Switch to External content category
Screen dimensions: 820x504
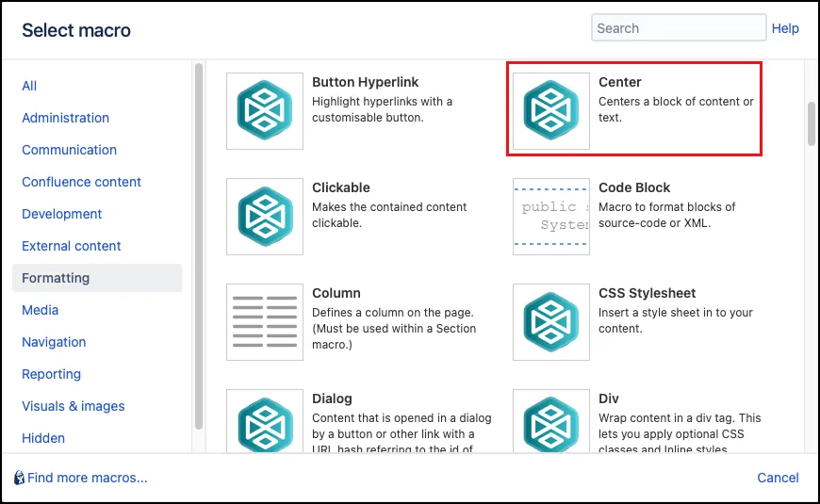pyautogui.click(x=71, y=246)
